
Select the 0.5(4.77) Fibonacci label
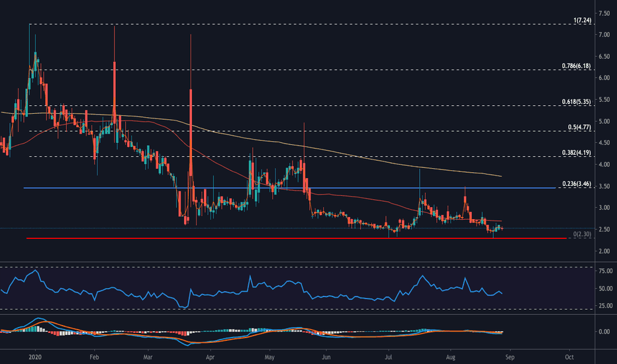click(x=579, y=128)
